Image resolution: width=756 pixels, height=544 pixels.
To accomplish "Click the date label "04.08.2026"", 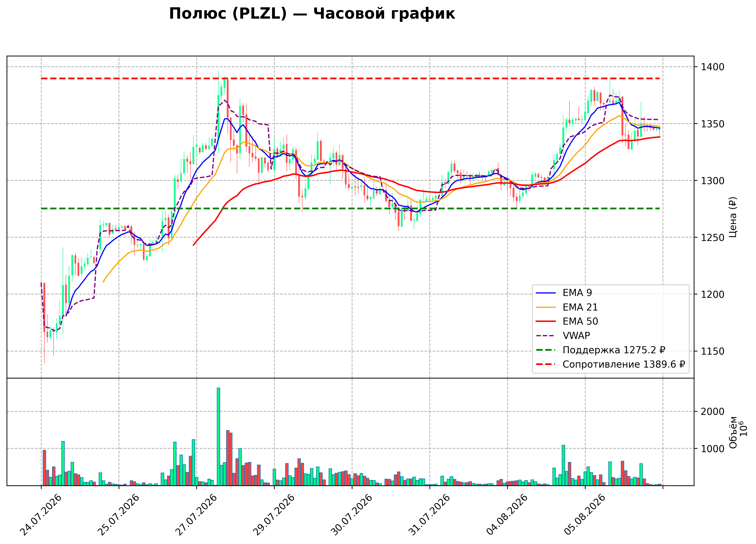I will 507,515.
